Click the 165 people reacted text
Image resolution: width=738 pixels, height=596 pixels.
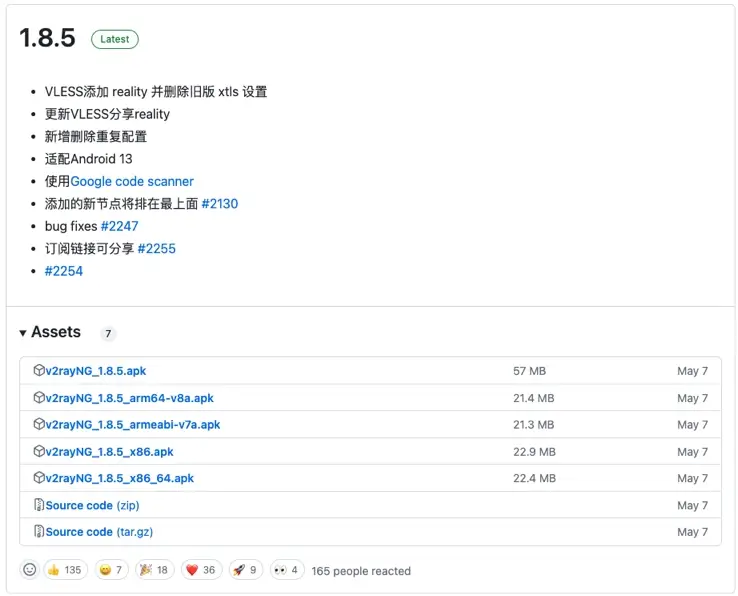361,571
